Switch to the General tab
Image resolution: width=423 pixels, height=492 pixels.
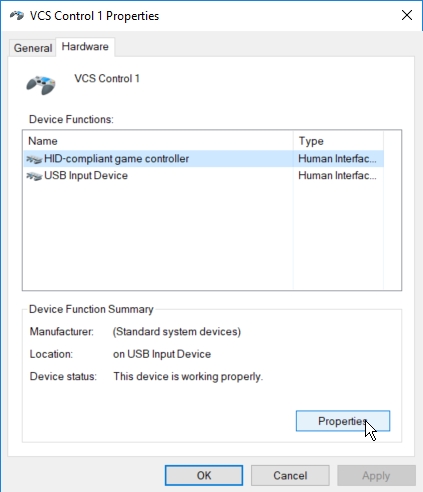point(33,48)
